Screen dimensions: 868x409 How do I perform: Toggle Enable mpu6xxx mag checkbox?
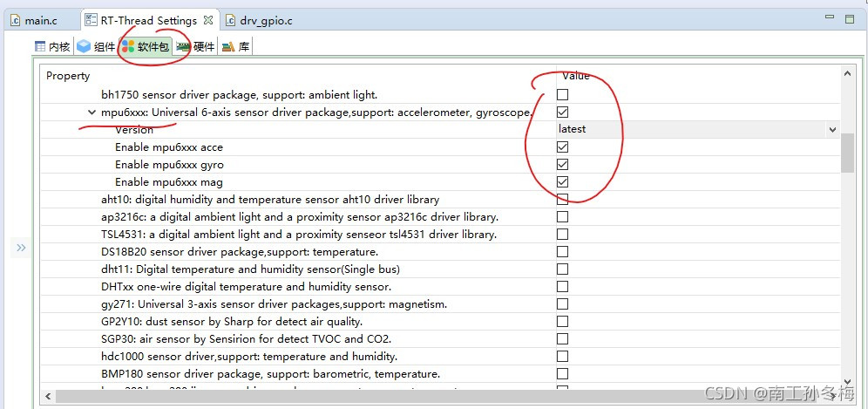pos(562,181)
